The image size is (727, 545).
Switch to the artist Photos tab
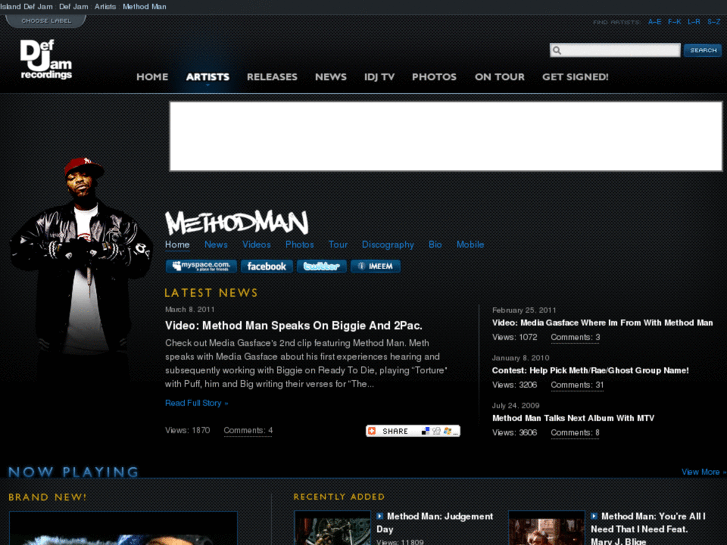point(300,244)
